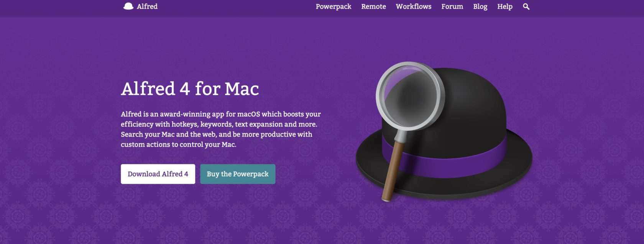Open the Powerpack navigation item
This screenshot has height=244, width=644.
(333, 7)
